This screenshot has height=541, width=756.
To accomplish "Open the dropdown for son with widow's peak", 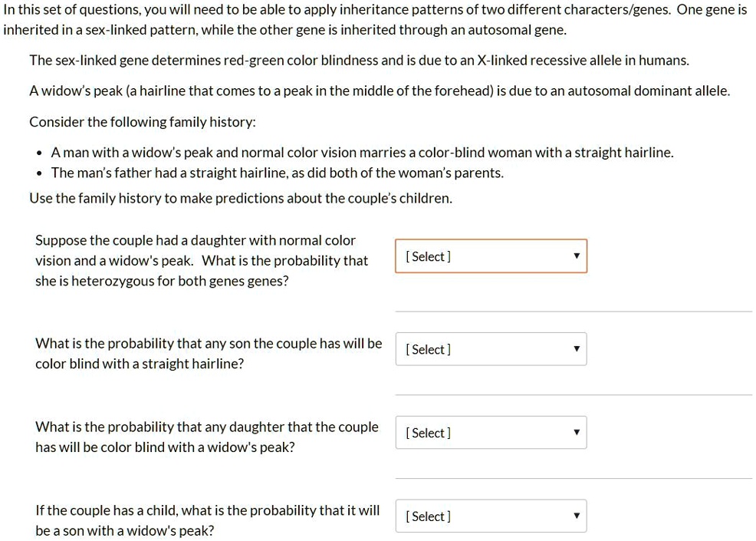I will 491,516.
